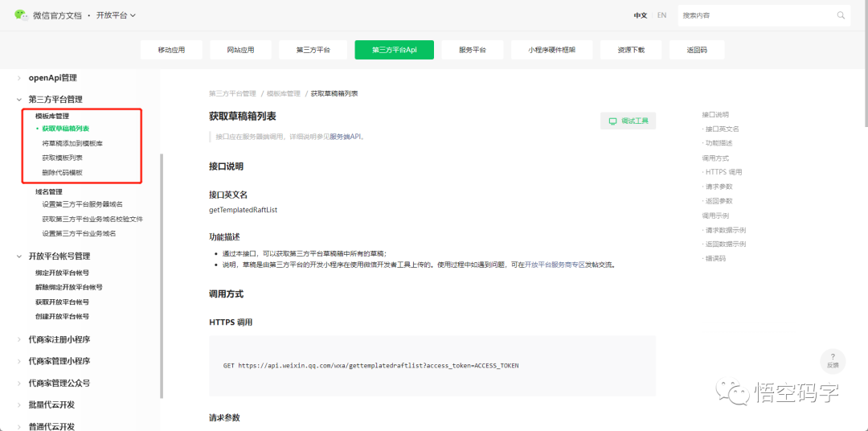This screenshot has height=431, width=868.
Task: Expand the 代商家管理小程序 section
Action: (19, 361)
